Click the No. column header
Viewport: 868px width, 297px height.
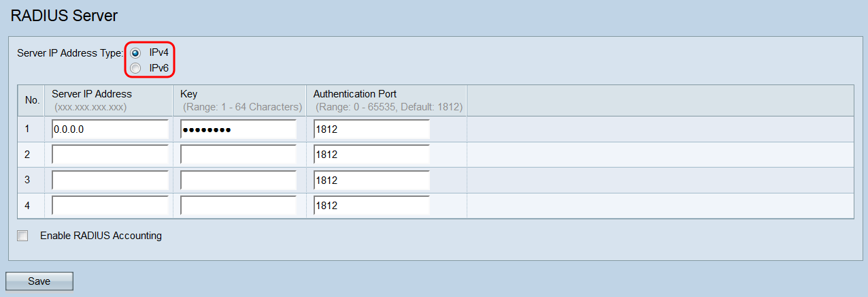pyautogui.click(x=32, y=100)
